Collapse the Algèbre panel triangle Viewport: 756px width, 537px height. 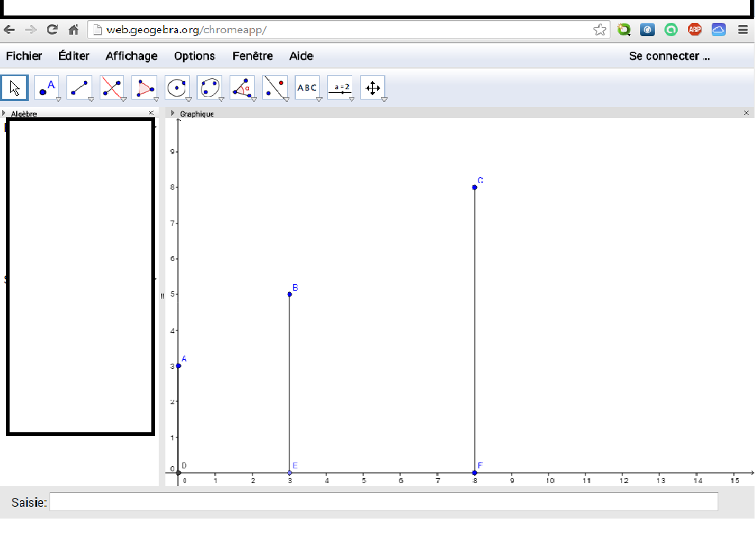4,114
